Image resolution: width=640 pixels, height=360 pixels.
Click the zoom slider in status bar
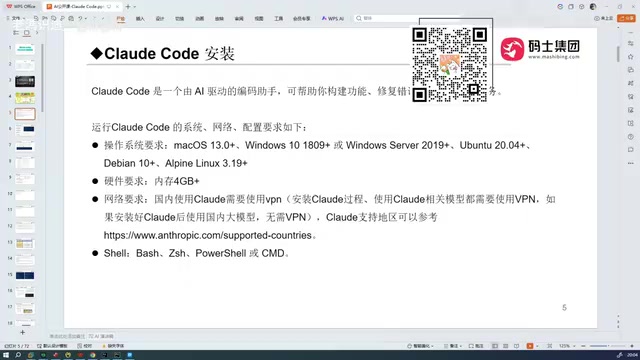point(607,346)
